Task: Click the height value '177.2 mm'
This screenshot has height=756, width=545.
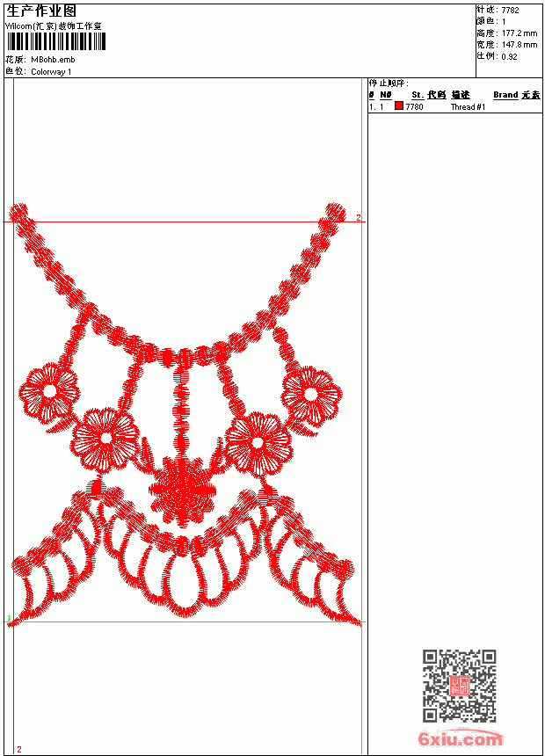Action: [x=520, y=33]
